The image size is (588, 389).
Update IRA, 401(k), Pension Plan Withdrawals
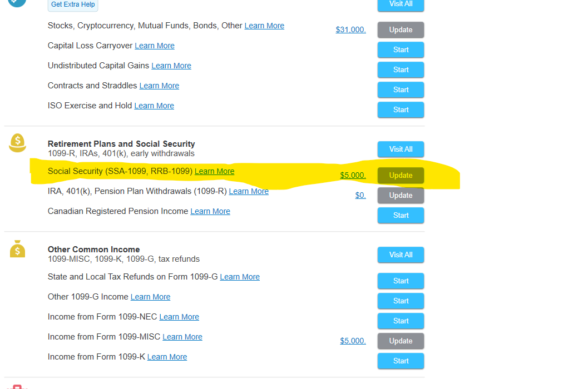tap(401, 195)
